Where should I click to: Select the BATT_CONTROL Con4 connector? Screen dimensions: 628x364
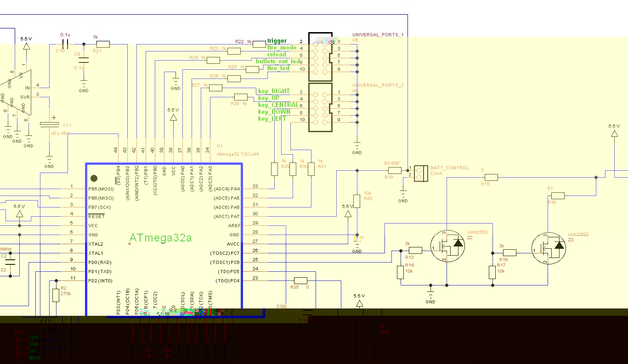[x=421, y=174]
